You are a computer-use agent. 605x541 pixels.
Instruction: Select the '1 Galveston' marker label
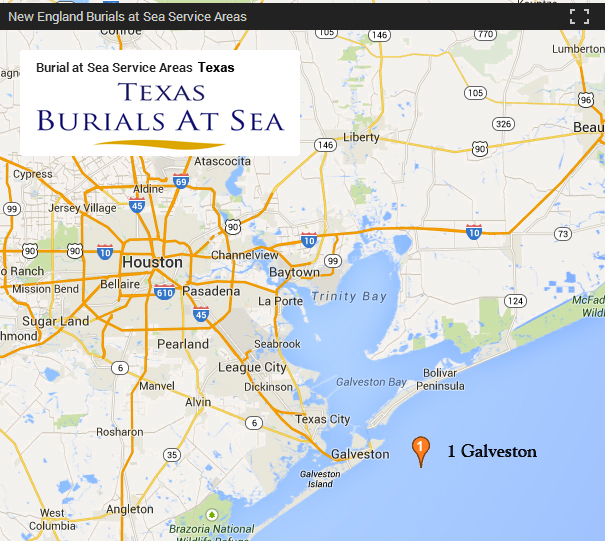tap(491, 452)
